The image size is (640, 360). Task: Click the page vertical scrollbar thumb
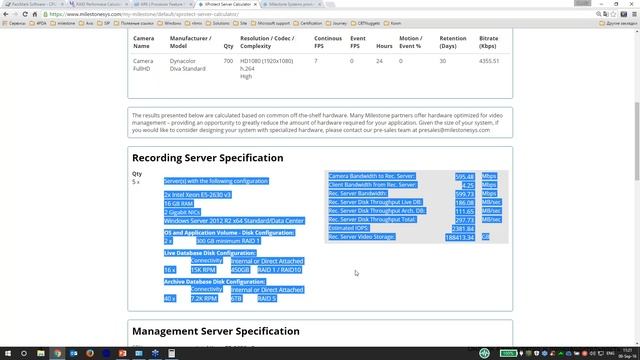click(x=637, y=141)
